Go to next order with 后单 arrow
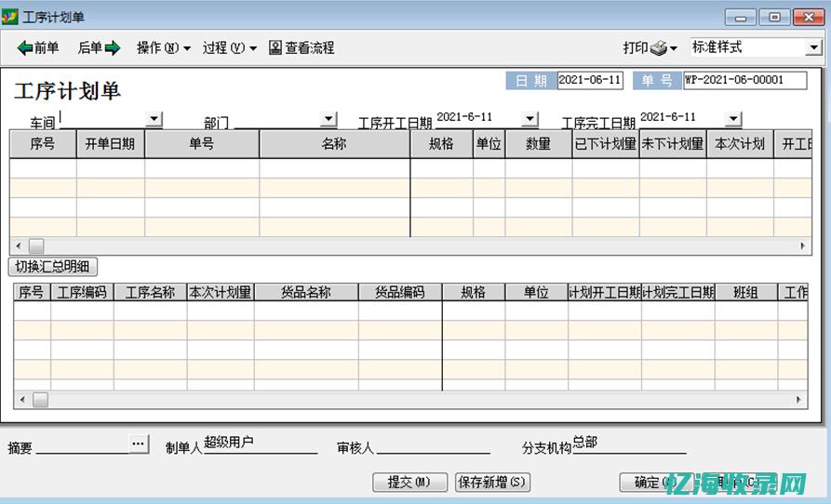Image resolution: width=831 pixels, height=504 pixels. (x=99, y=47)
